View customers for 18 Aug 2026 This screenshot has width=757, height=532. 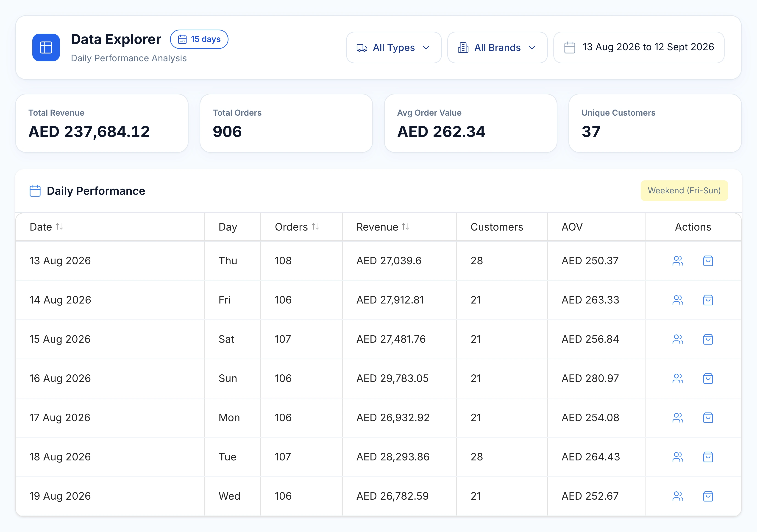point(678,457)
